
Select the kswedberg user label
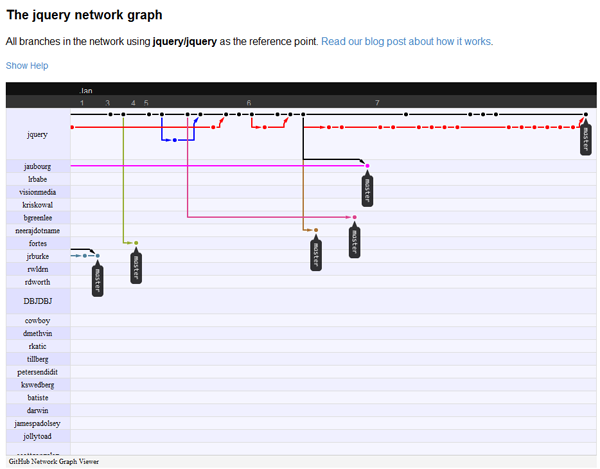click(x=38, y=385)
